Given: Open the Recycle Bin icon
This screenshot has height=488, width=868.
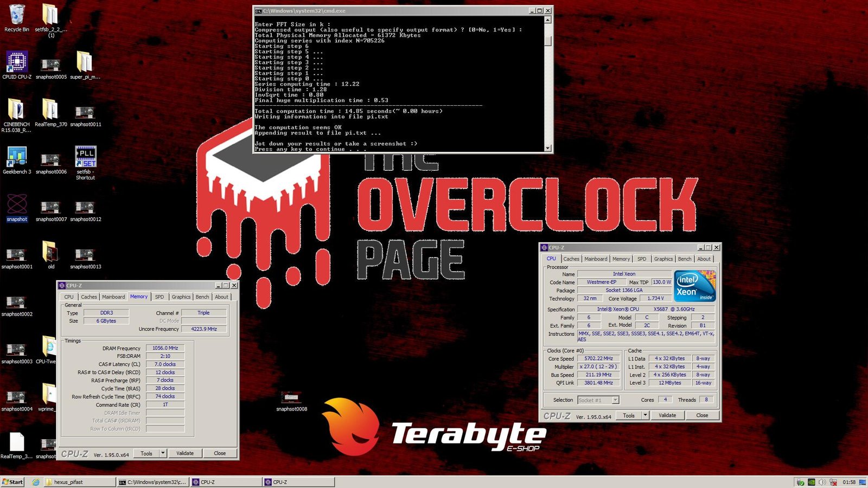Looking at the screenshot, I should 17,17.
